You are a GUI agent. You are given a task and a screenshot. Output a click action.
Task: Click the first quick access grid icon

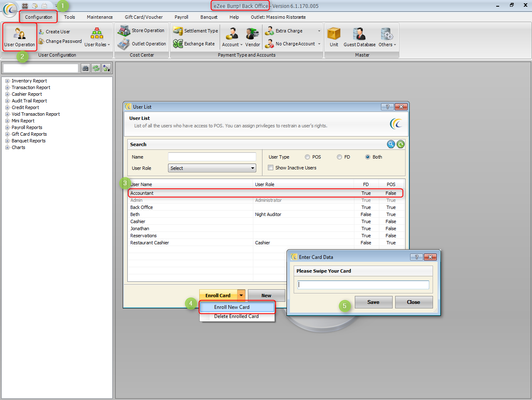(x=25, y=6)
